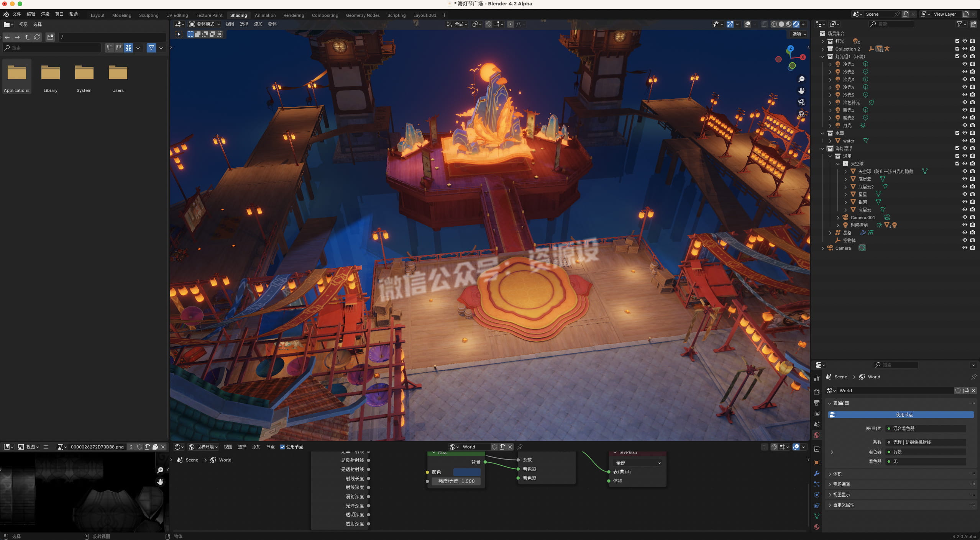Screen dimensions: 980x540
Task: Hide the 星星 object in viewport
Action: click(x=965, y=194)
